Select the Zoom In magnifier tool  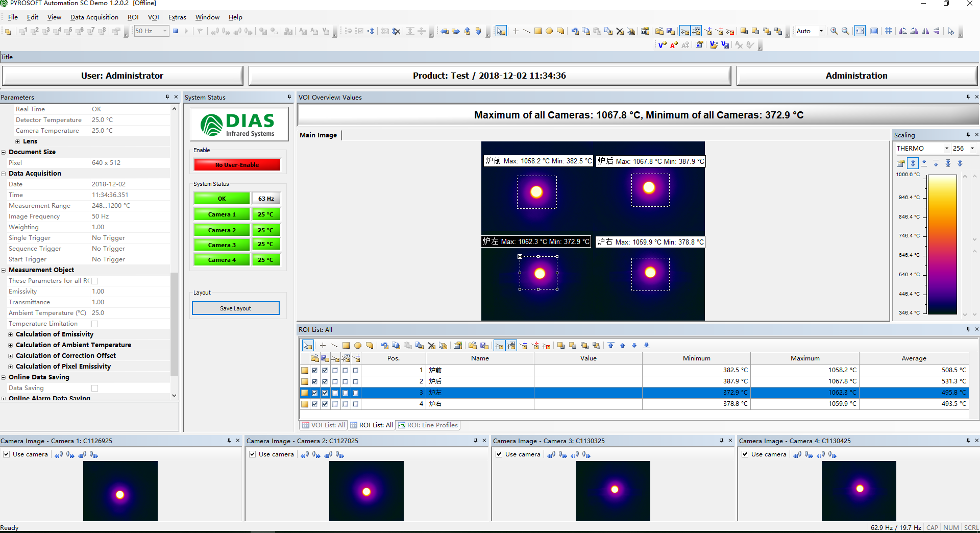835,31
